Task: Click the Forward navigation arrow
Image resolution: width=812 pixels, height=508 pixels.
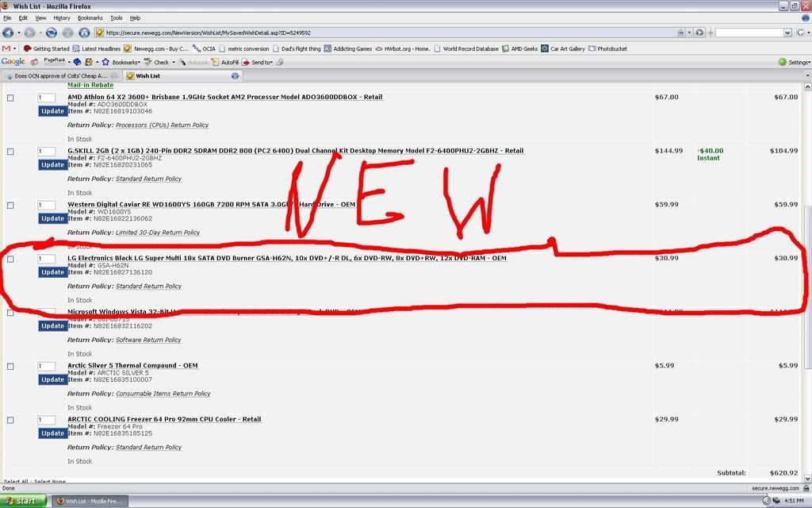Action: (x=29, y=33)
